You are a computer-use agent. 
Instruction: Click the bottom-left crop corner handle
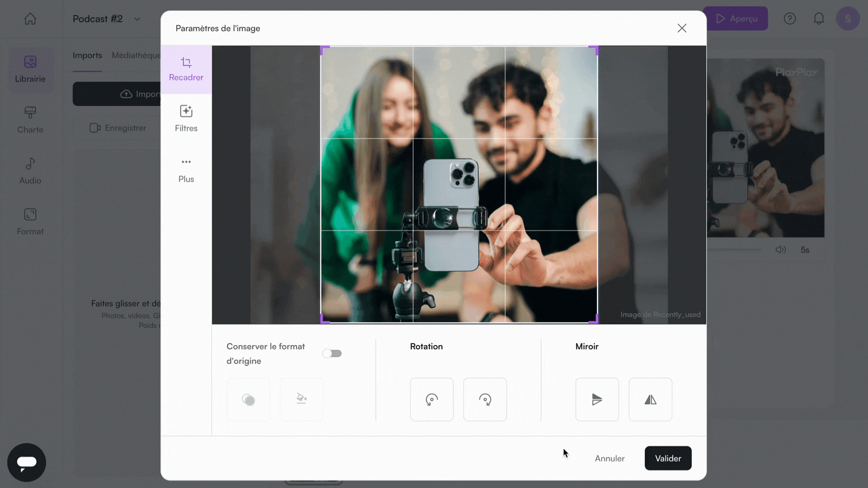[x=324, y=320]
